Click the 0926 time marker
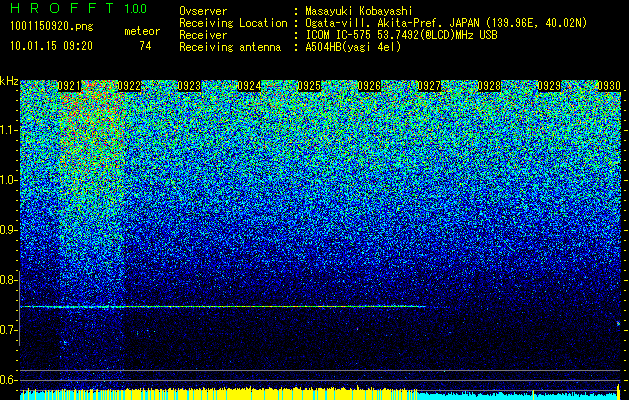Screen dimensions: 629x400 369,86
